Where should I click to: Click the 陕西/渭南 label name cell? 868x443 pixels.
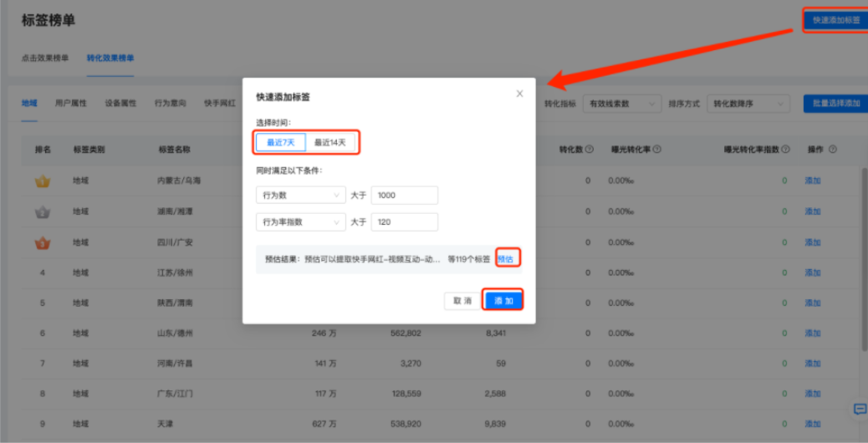(x=176, y=303)
